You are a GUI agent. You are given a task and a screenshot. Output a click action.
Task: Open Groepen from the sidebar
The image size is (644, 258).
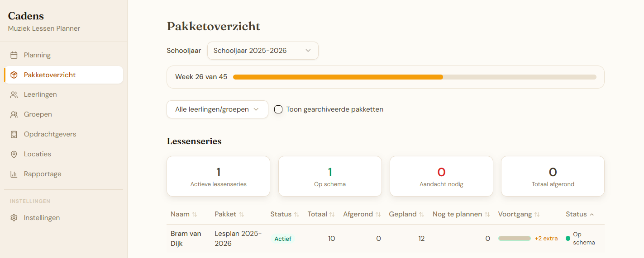point(63,115)
